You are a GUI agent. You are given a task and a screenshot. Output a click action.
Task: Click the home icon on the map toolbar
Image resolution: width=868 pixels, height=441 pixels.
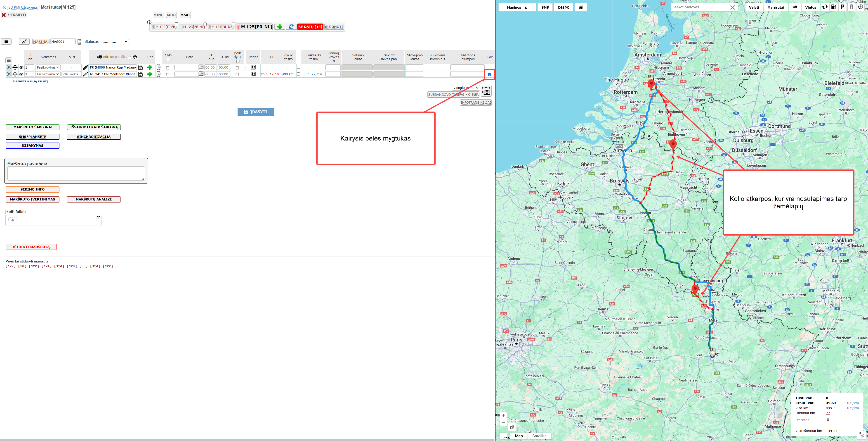point(580,7)
